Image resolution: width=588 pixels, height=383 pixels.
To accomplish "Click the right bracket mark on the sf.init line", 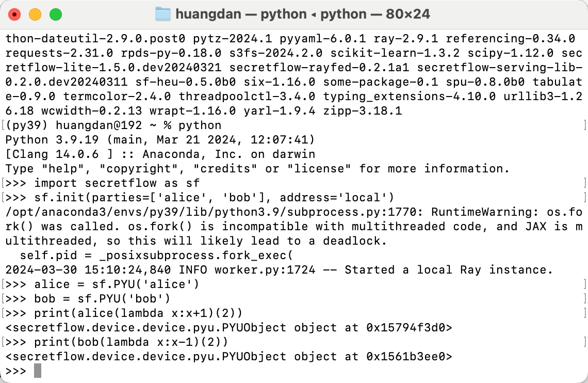I will point(584,198).
